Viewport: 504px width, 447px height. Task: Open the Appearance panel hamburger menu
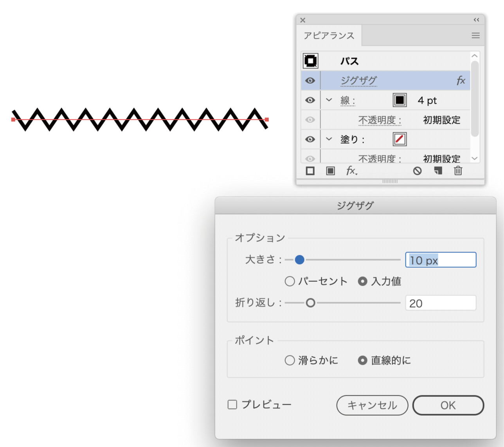tap(475, 36)
